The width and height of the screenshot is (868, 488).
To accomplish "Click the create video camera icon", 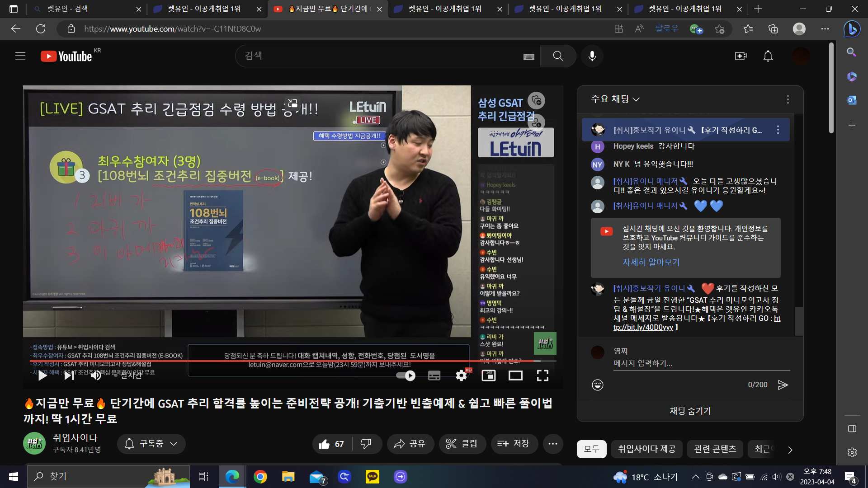I will [x=741, y=56].
